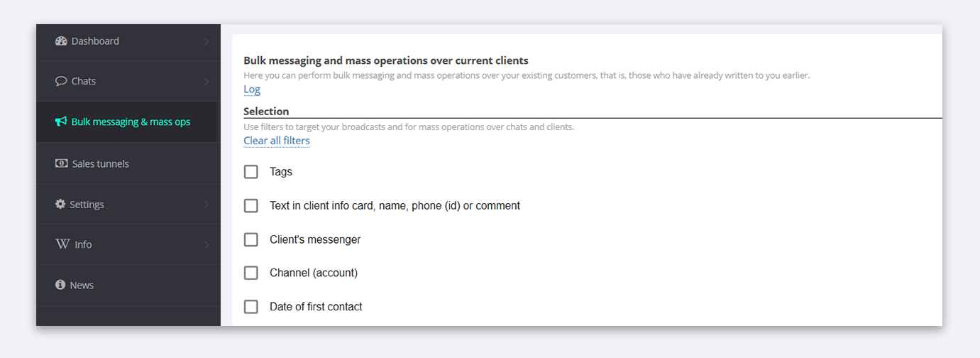Image resolution: width=980 pixels, height=358 pixels.
Task: Click the Settings gear icon
Action: click(x=60, y=204)
